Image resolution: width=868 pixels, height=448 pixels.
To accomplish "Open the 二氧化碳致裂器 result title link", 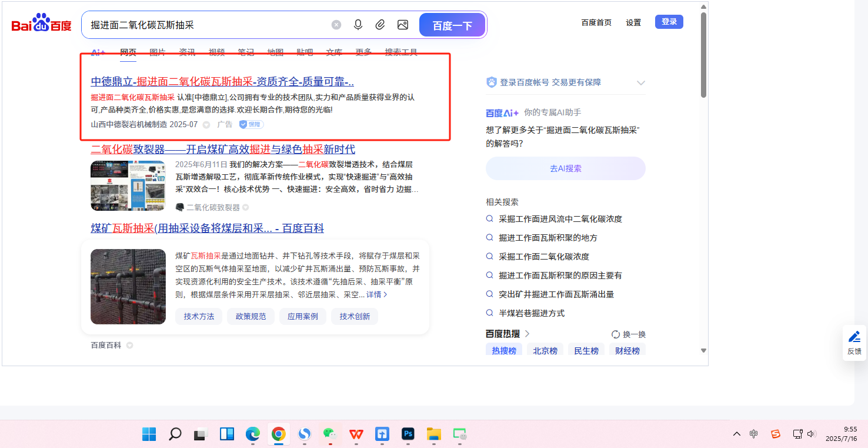I will click(223, 150).
